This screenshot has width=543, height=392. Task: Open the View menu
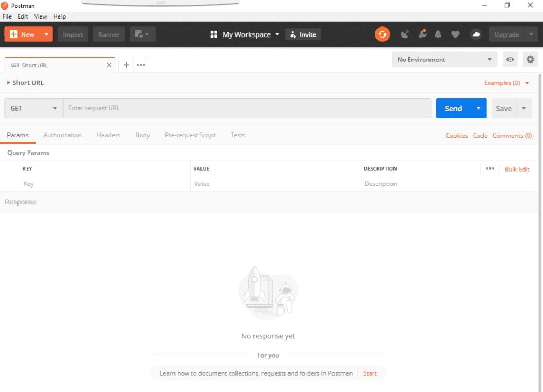point(40,16)
